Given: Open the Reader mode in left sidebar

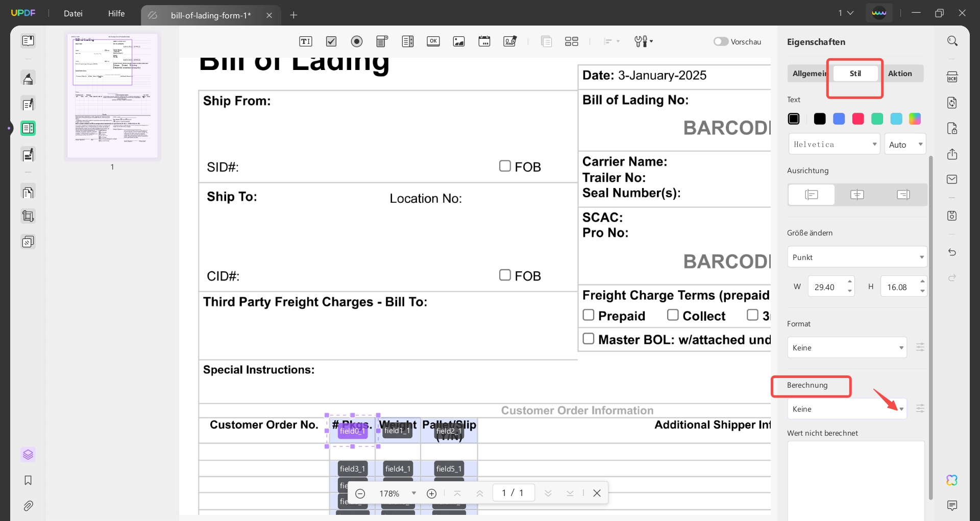Looking at the screenshot, I should point(28,41).
